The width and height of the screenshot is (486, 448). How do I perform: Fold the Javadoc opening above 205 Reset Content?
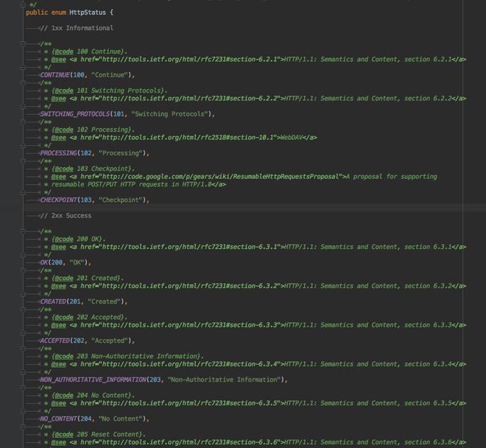[x=23, y=427]
